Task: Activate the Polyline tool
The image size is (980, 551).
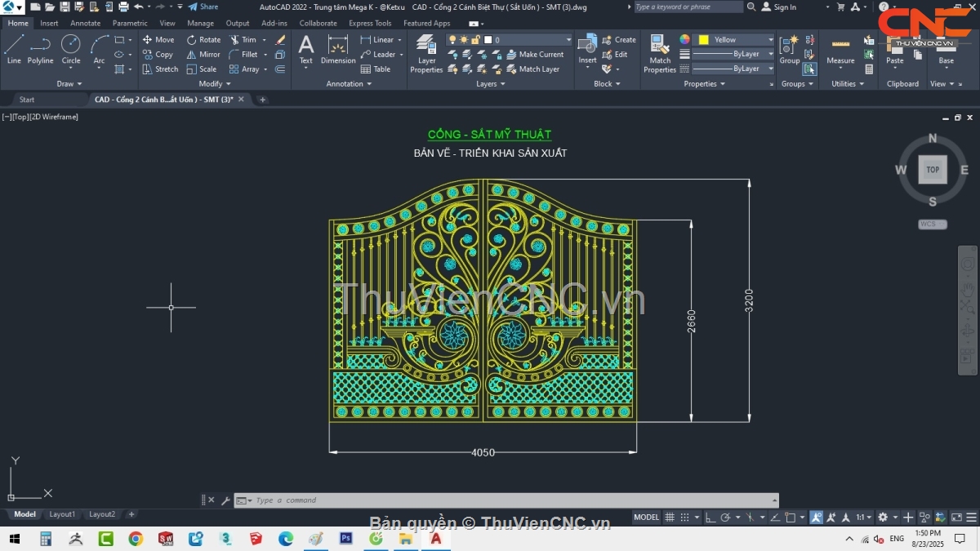Action: 40,49
